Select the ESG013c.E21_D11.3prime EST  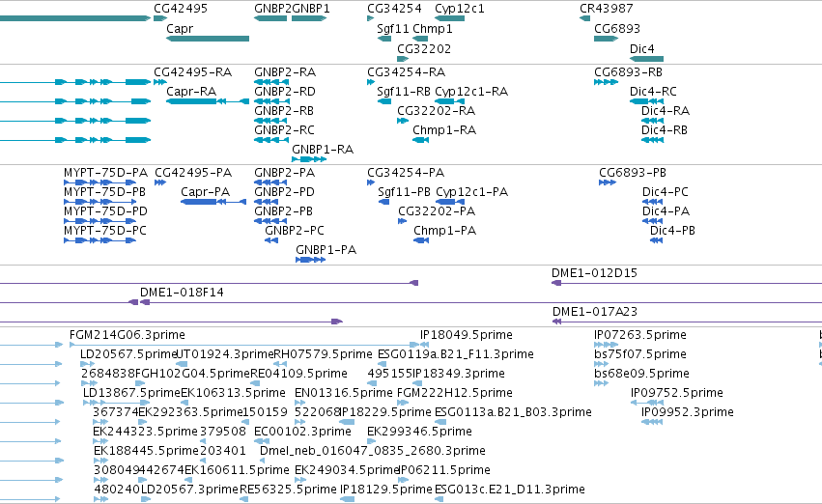pyautogui.click(x=440, y=499)
